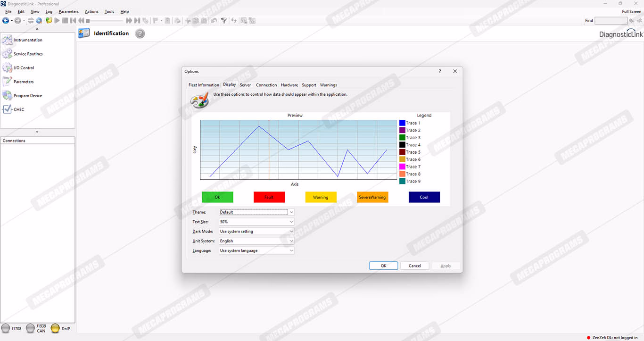This screenshot has width=644, height=341.
Task: Open the Instrumentation panel icon
Action: (7, 40)
